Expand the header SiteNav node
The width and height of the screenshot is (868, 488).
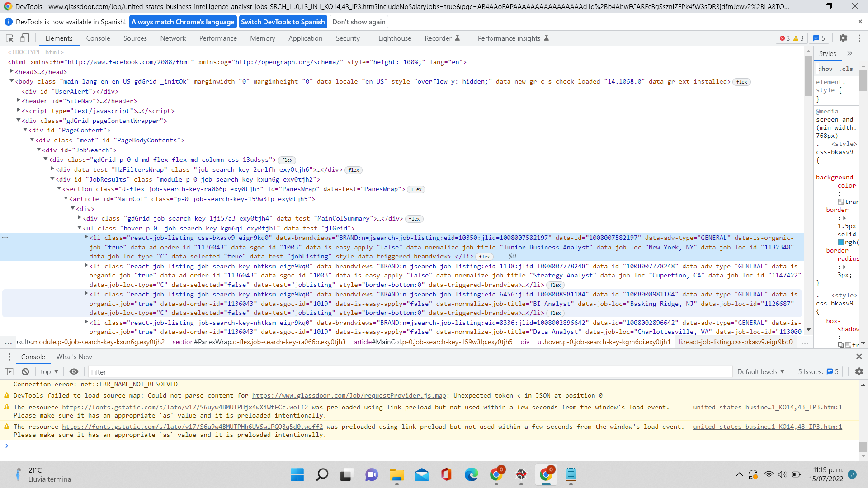[19, 100]
